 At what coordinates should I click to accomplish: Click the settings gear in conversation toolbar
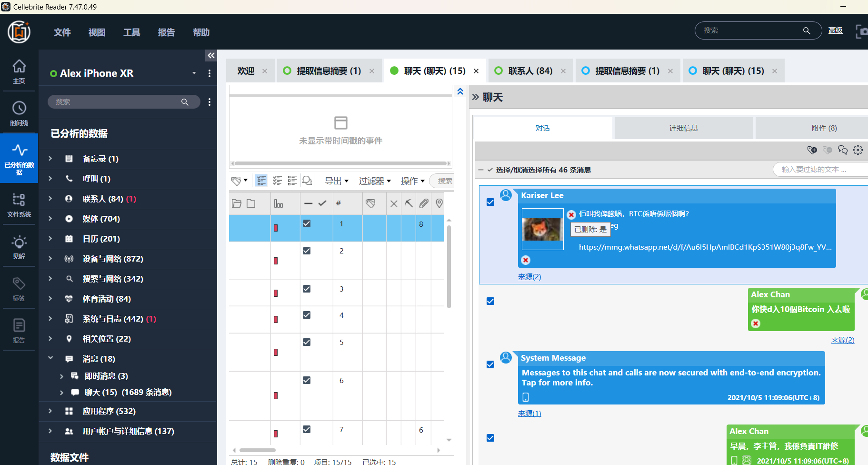tap(858, 150)
